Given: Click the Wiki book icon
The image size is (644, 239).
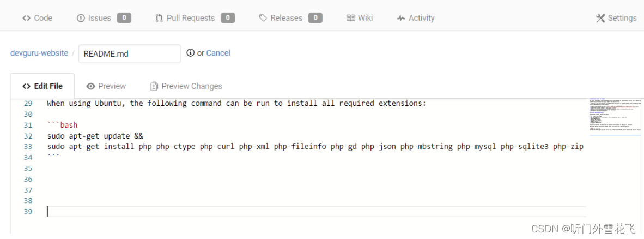Looking at the screenshot, I should coord(350,18).
